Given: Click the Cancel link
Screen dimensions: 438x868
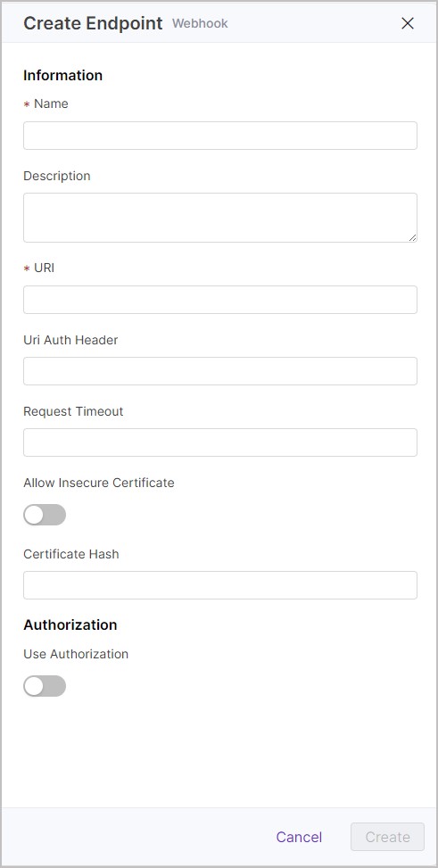Looking at the screenshot, I should tap(299, 837).
